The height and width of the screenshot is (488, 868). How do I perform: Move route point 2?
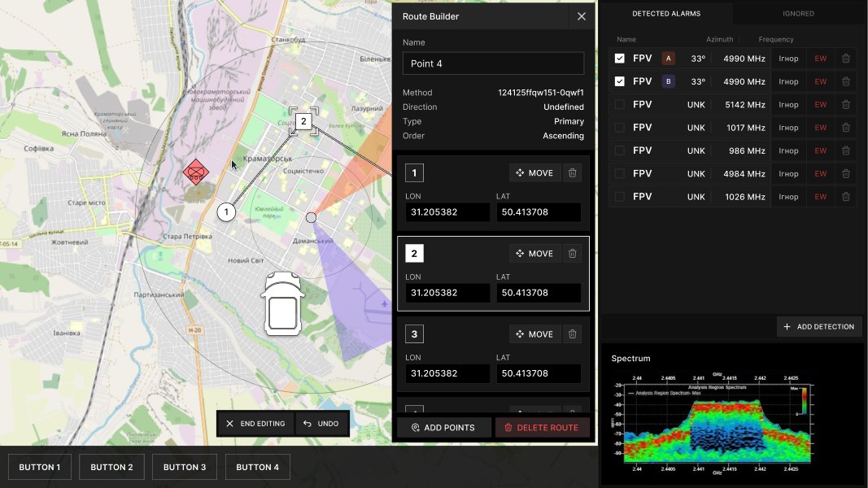(534, 254)
